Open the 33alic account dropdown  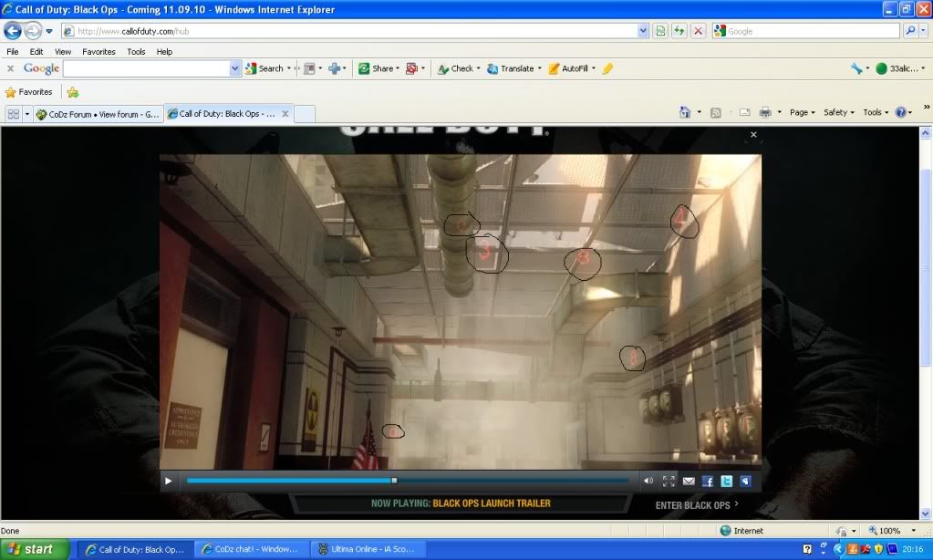pyautogui.click(x=901, y=68)
